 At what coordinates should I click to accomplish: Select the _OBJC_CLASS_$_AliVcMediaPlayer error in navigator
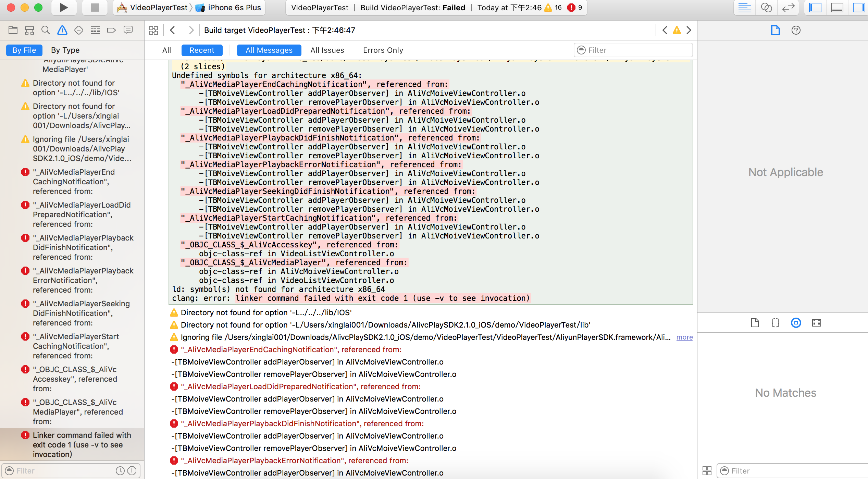72,412
